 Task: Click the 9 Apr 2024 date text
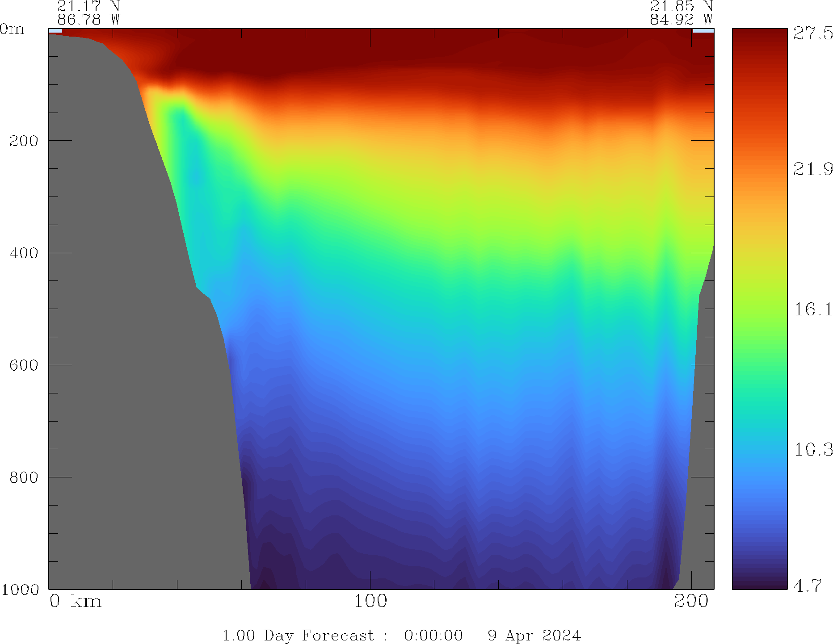(x=534, y=635)
